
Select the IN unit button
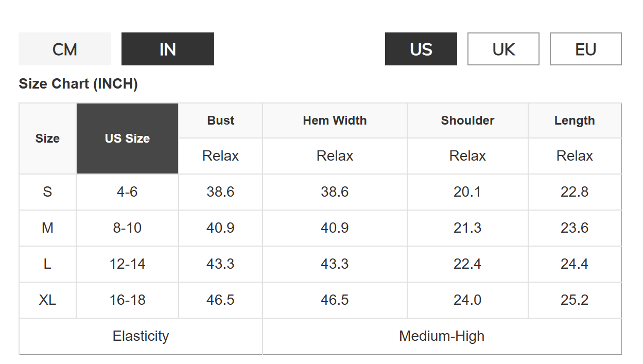point(168,49)
